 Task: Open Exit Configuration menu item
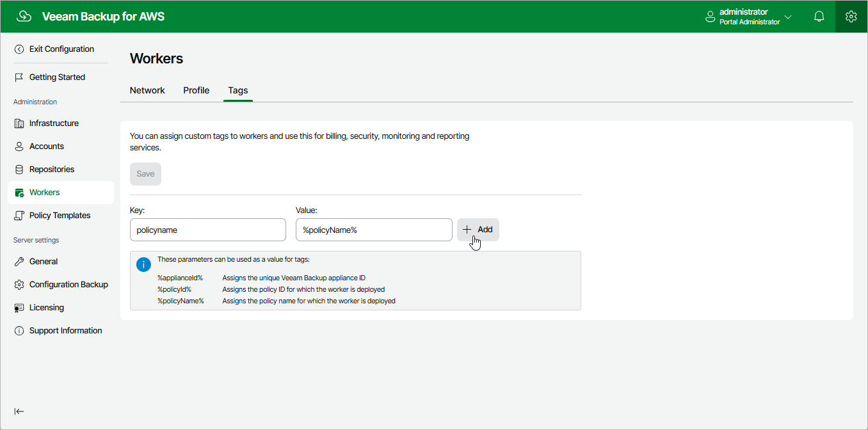[61, 49]
